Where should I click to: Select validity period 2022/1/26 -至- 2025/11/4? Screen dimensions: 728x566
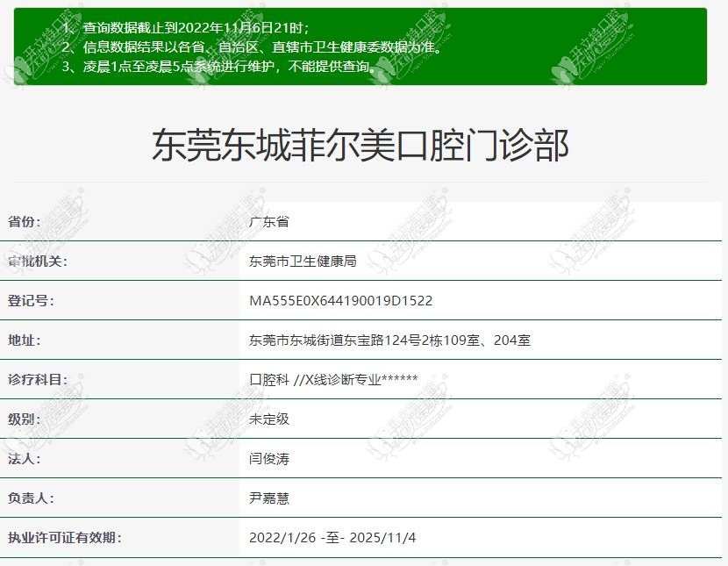(332, 538)
